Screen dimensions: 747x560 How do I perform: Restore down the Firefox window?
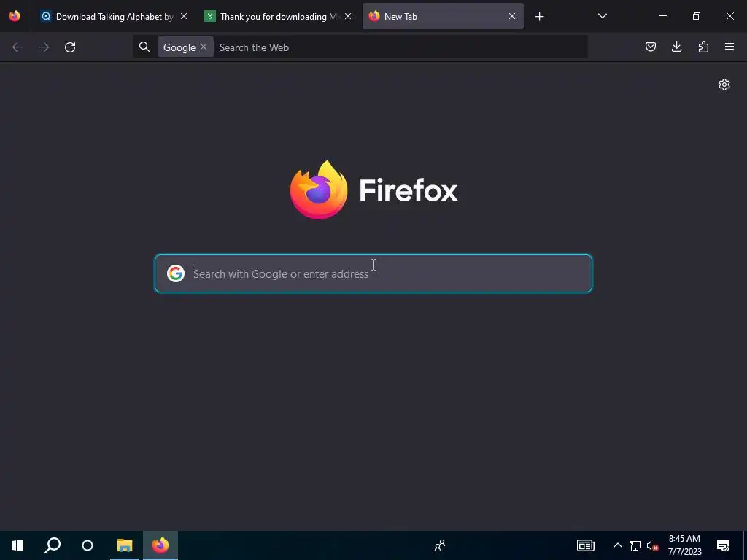(x=697, y=16)
